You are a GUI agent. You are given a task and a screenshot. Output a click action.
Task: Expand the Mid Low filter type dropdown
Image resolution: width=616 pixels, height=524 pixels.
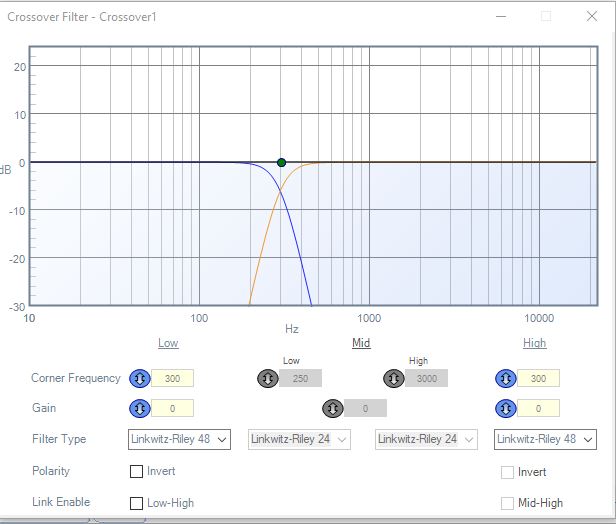point(299,439)
